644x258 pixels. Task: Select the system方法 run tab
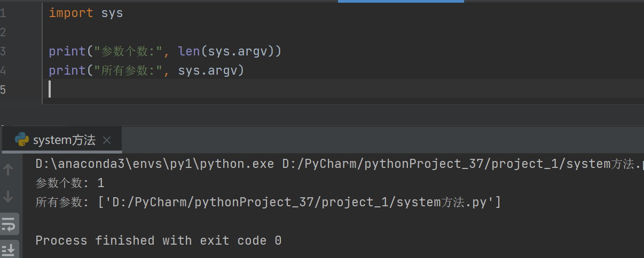pyautogui.click(x=62, y=140)
